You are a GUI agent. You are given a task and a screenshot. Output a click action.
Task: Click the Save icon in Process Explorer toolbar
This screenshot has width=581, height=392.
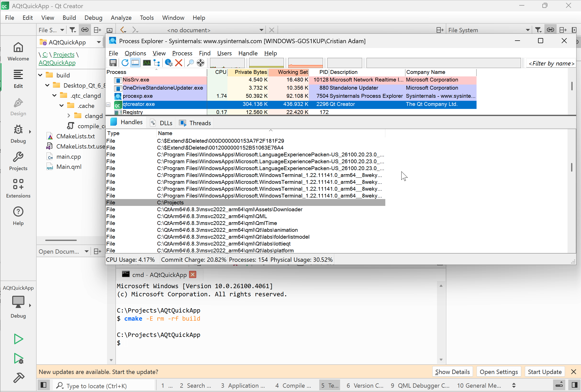pos(113,63)
